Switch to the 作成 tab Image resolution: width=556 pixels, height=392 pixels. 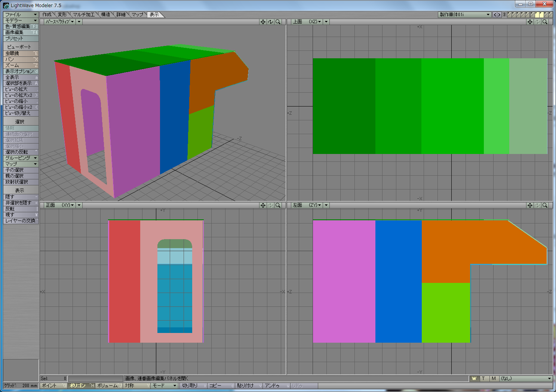coord(47,15)
